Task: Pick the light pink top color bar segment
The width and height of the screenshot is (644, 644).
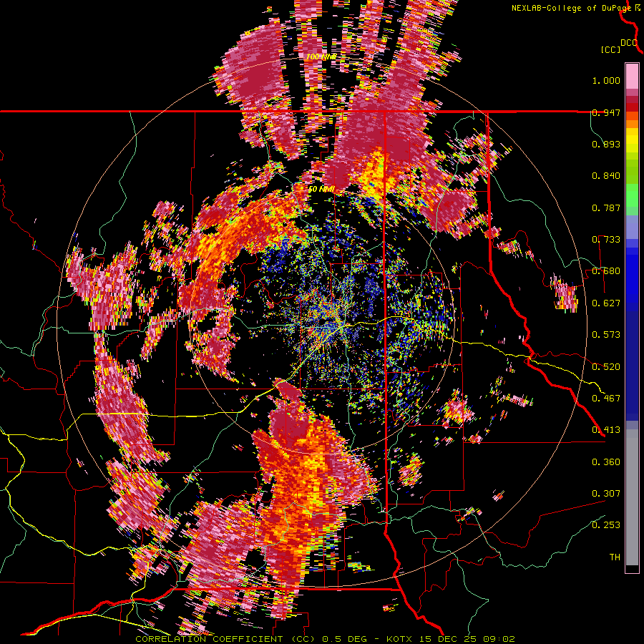Action: (632, 76)
